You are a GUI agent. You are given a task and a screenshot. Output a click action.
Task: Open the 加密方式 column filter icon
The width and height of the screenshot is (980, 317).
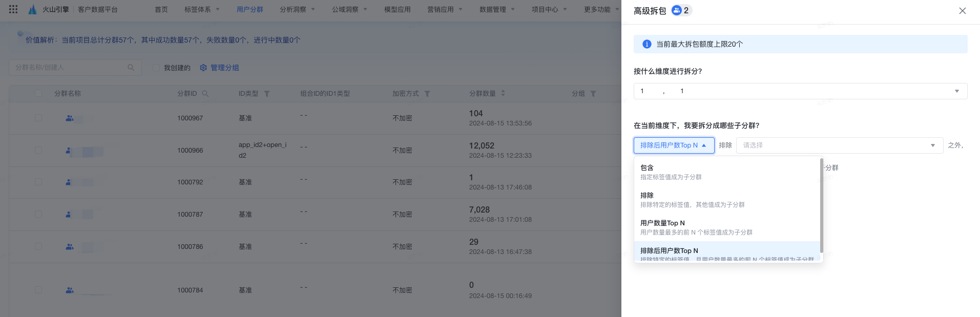[427, 94]
